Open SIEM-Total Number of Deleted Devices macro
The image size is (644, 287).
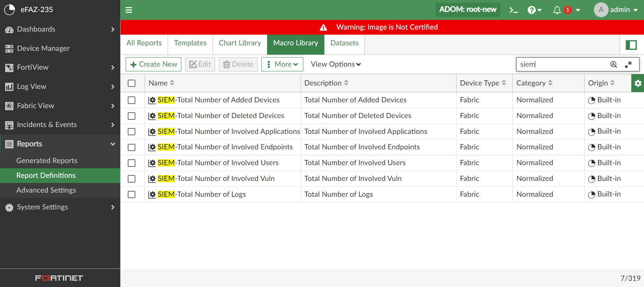[221, 116]
